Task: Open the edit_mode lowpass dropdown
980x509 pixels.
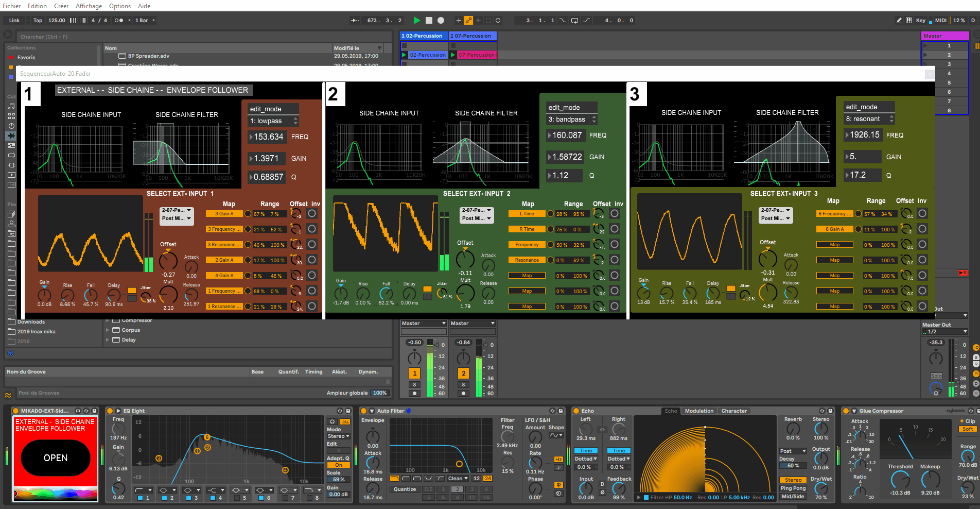Action: click(x=273, y=121)
